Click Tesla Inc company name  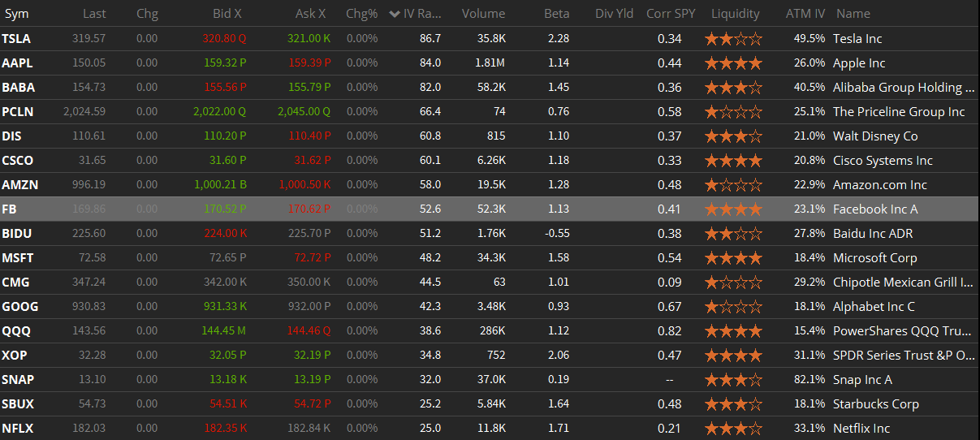click(857, 38)
